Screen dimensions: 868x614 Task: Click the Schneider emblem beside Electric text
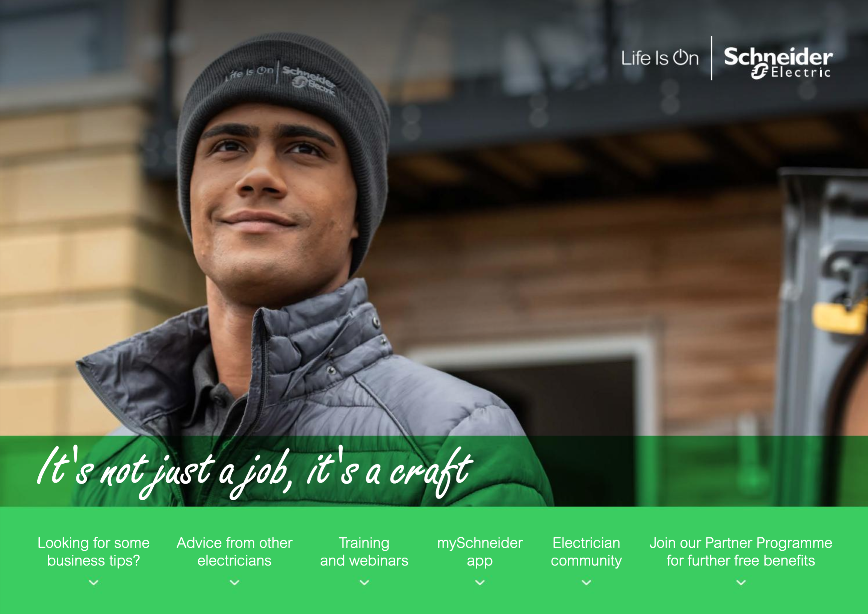pyautogui.click(x=760, y=71)
